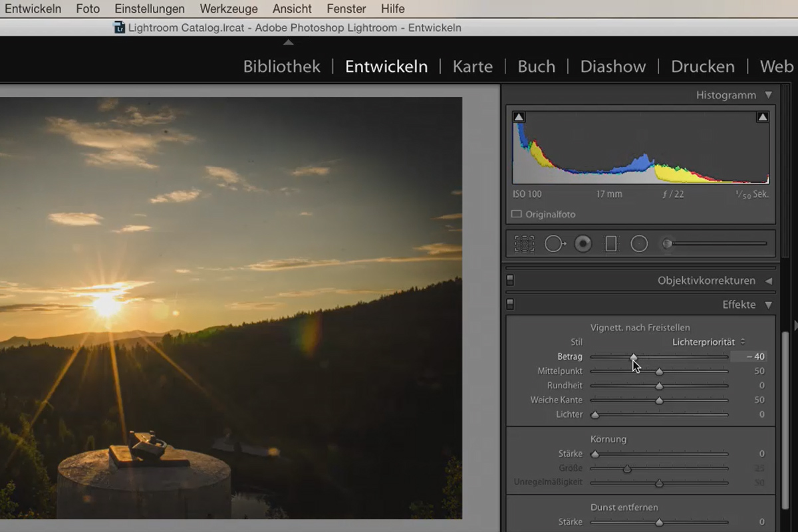Select the Radial Filter tool
Screen dimensions: 798x532
pyautogui.click(x=639, y=244)
